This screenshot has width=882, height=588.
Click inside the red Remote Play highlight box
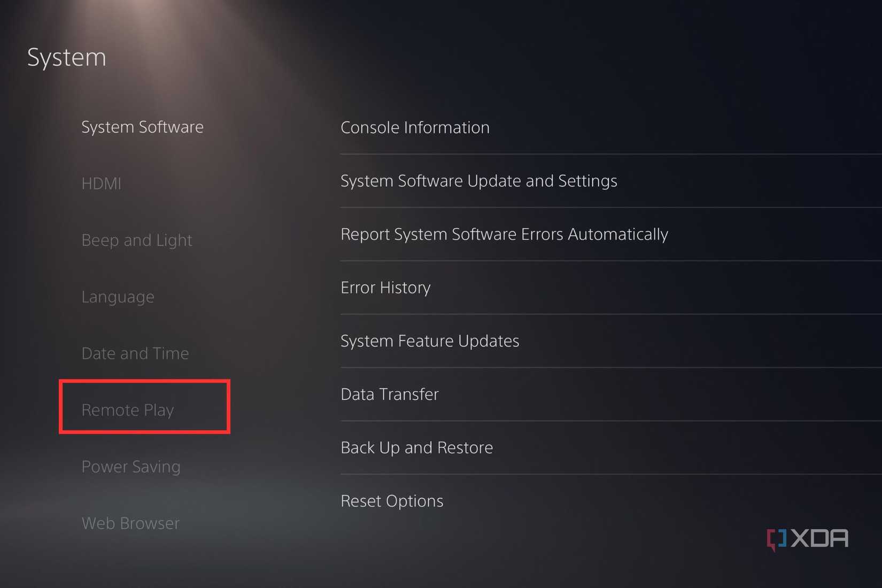tap(144, 407)
